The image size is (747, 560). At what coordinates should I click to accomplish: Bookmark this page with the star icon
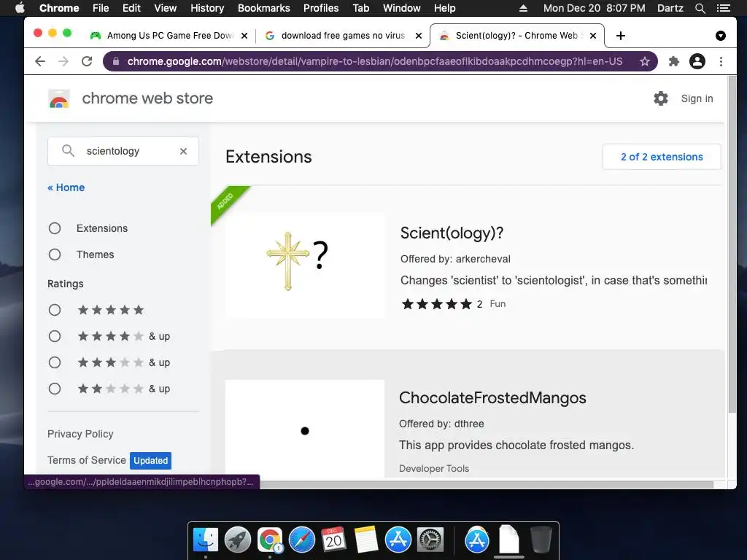point(645,61)
